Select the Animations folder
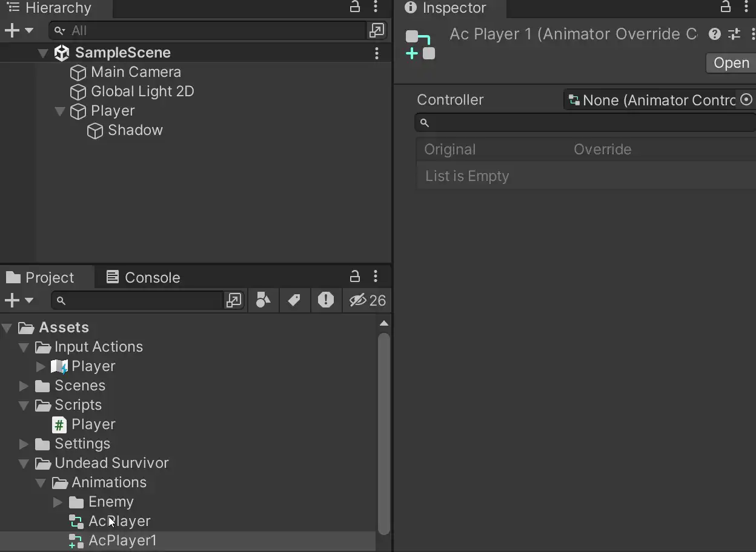 click(109, 482)
